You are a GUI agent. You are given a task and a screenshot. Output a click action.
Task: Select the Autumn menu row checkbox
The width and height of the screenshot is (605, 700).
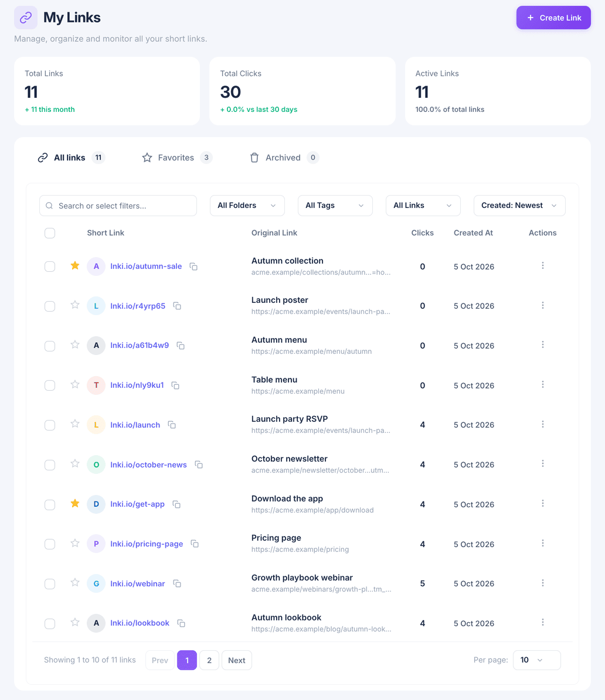(x=50, y=346)
